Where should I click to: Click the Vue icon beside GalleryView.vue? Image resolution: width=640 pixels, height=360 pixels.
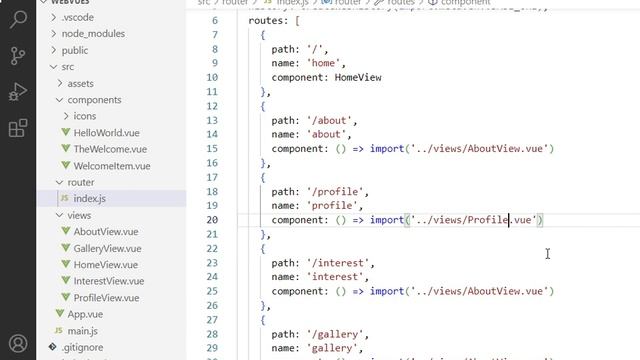66,248
